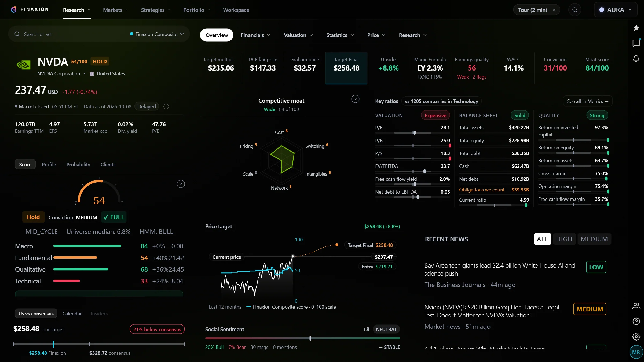Open the Calendar tab
The width and height of the screenshot is (644, 362).
pyautogui.click(x=72, y=313)
